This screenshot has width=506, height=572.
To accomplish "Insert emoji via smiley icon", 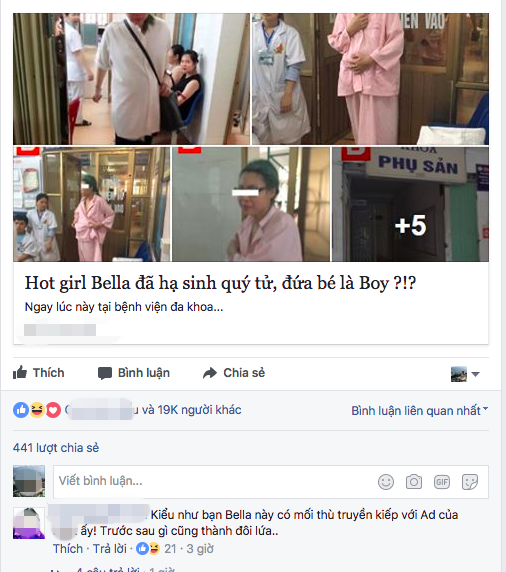I will click(x=386, y=482).
